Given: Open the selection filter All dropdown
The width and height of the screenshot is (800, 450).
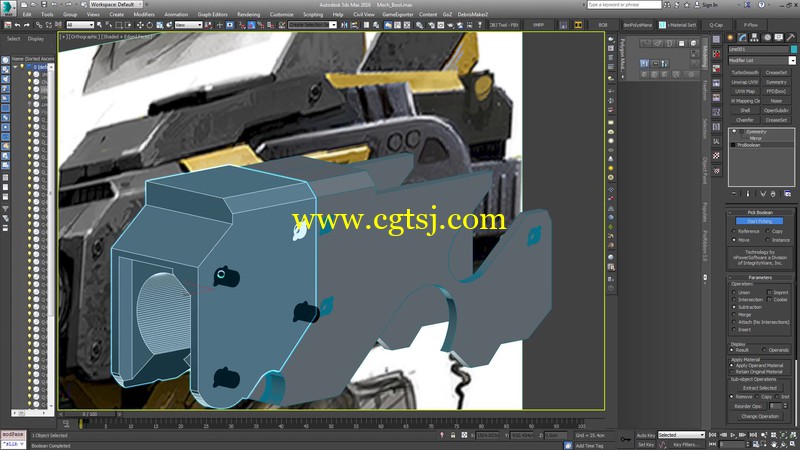Looking at the screenshot, I should (x=80, y=24).
